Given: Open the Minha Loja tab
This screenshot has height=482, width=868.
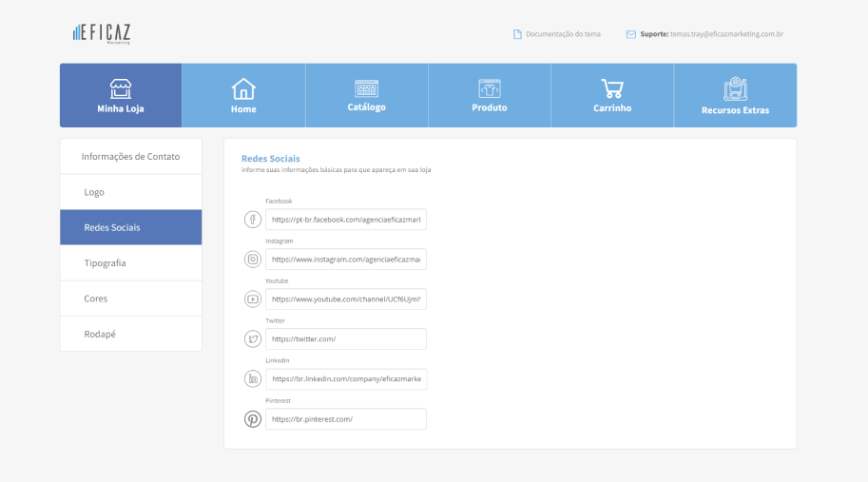Looking at the screenshot, I should coord(121,95).
